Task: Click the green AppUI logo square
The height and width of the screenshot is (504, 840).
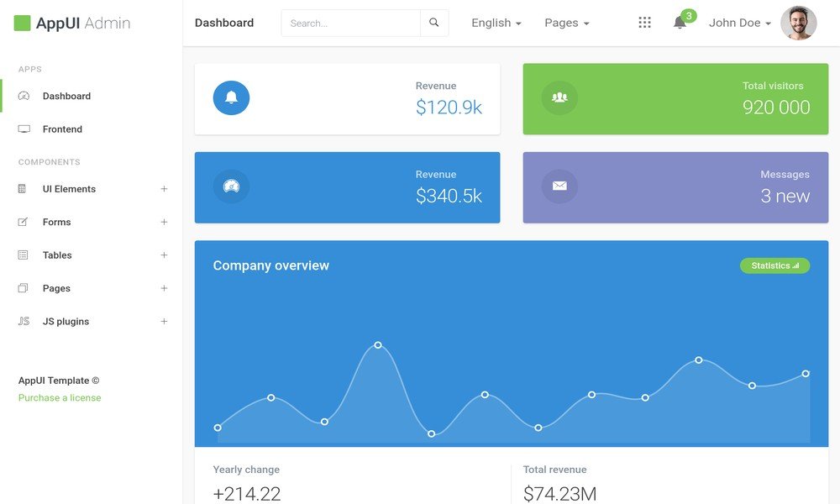Action: [22, 23]
